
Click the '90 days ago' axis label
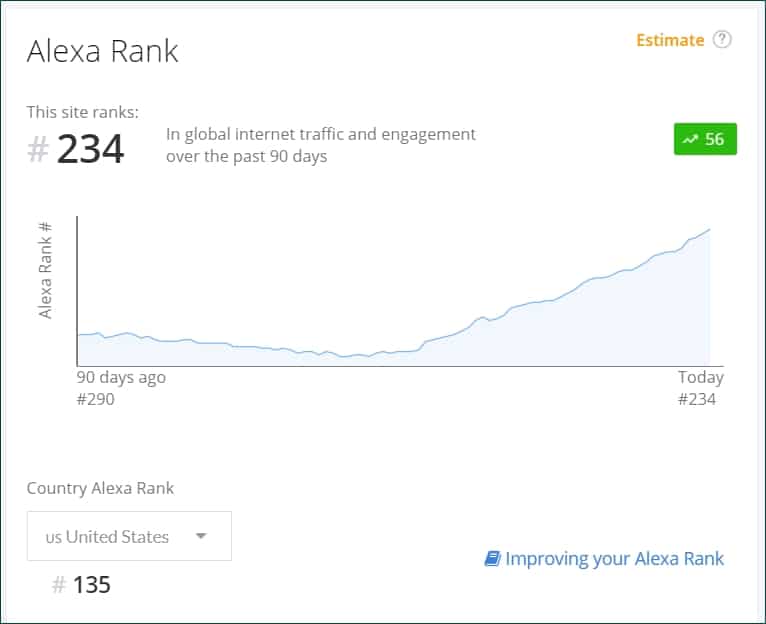coord(121,378)
